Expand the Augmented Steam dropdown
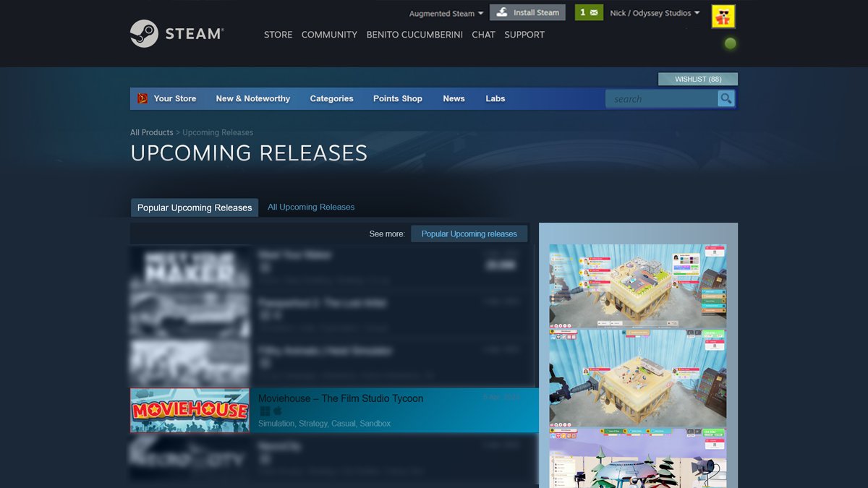 (x=446, y=13)
